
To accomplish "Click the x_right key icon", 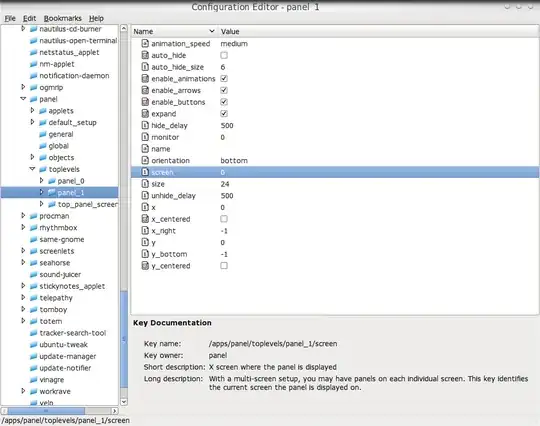I will pyautogui.click(x=145, y=231).
